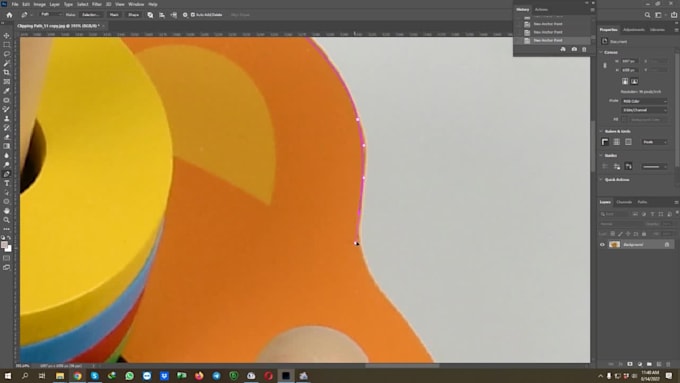Delete current state in History panel

(584, 49)
